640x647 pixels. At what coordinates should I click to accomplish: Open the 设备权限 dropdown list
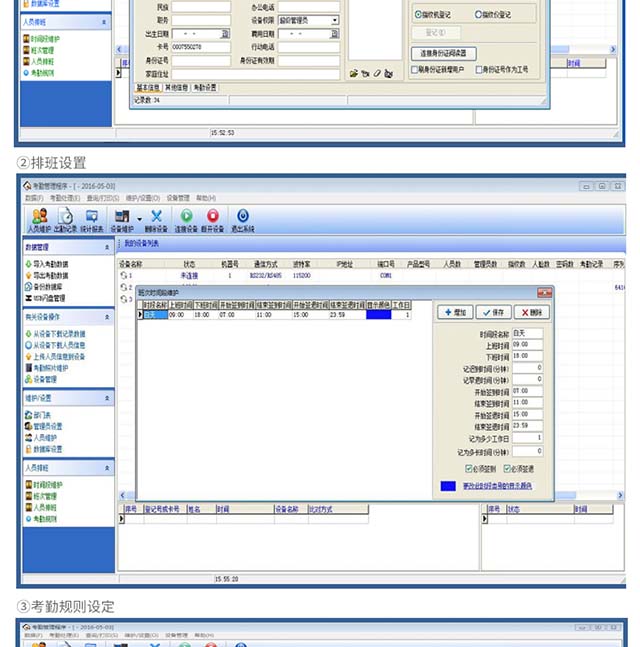(334, 20)
